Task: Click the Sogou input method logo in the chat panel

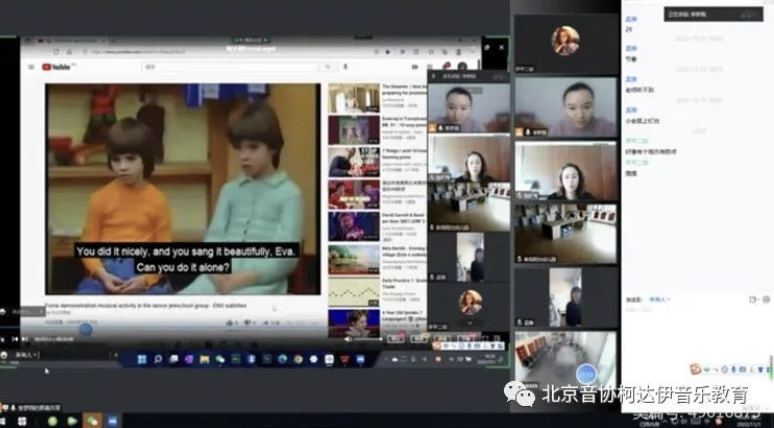Action: coord(696,369)
